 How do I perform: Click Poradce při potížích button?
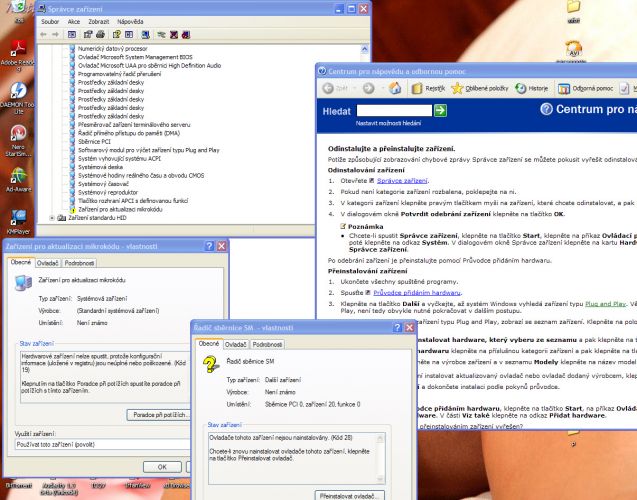pos(159,415)
